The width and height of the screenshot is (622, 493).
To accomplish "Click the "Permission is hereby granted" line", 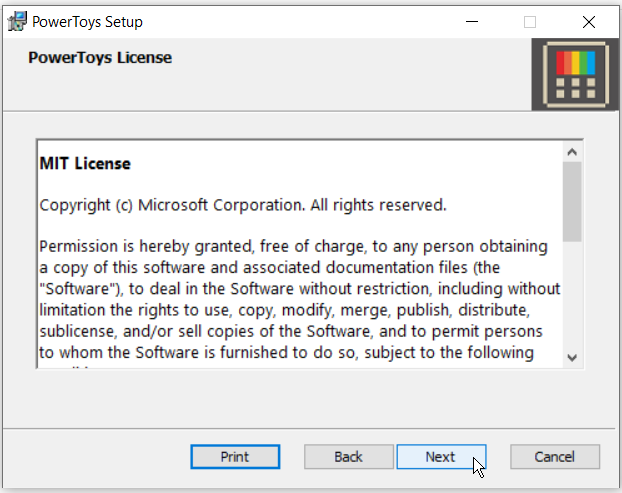I will 293,247.
